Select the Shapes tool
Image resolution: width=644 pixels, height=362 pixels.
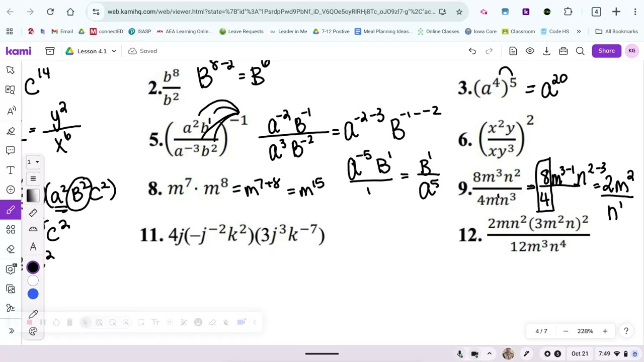11,229
